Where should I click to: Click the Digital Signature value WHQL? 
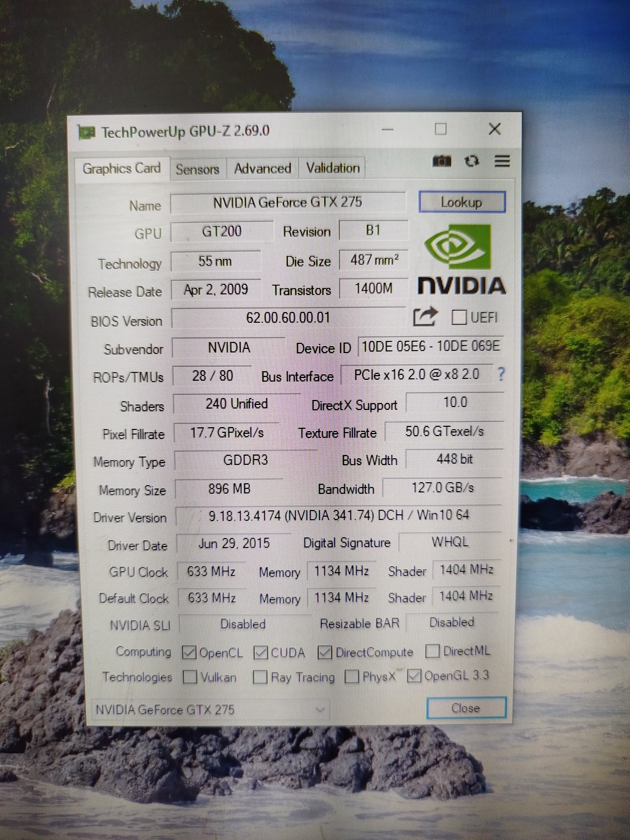(450, 542)
